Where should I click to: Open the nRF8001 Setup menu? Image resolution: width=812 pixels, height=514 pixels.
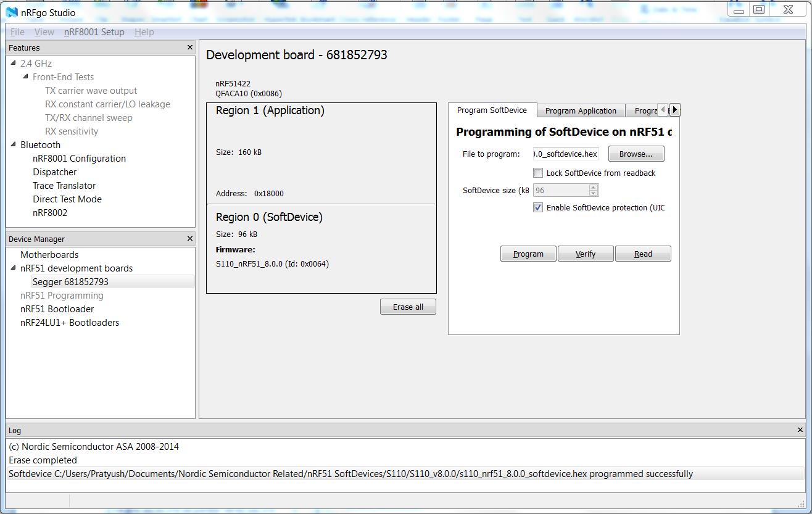[94, 32]
